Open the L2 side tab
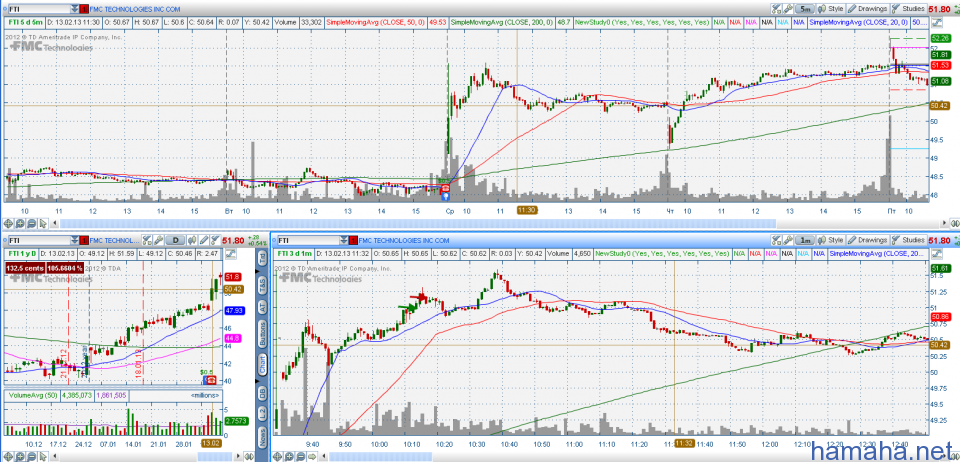960x462 pixels. click(x=263, y=415)
